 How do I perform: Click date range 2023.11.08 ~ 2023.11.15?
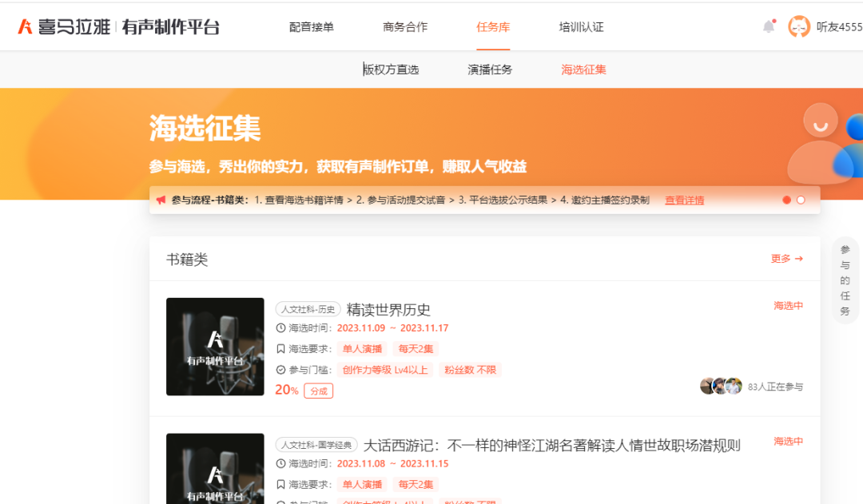(x=392, y=463)
